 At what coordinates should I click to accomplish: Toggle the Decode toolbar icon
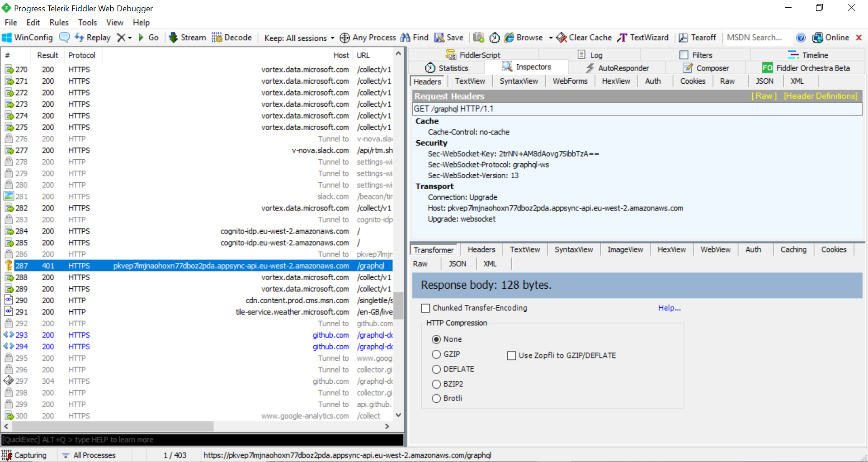[x=232, y=38]
